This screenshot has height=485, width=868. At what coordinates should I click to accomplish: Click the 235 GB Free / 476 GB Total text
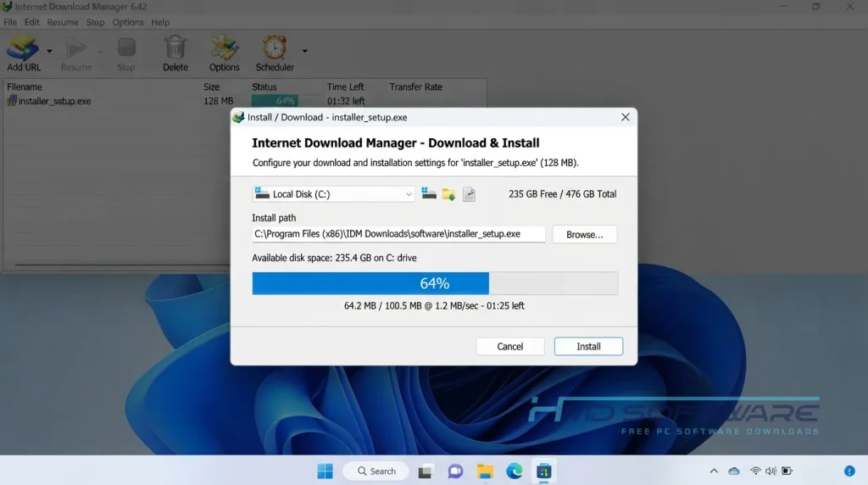563,194
